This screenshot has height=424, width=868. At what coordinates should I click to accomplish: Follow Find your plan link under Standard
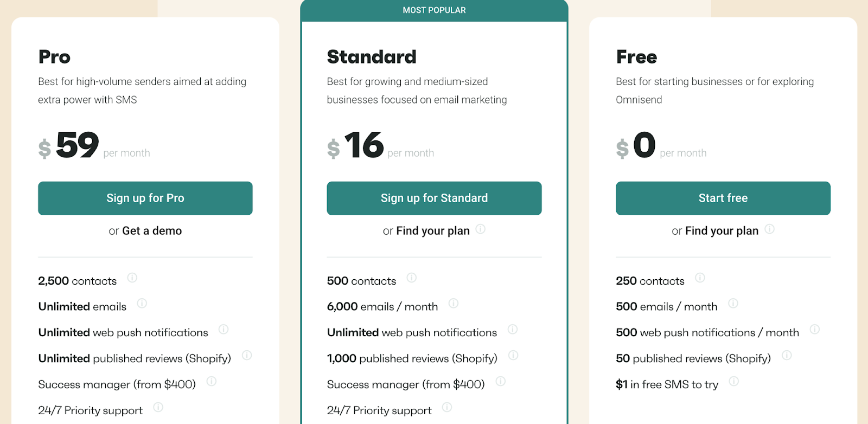pos(433,231)
